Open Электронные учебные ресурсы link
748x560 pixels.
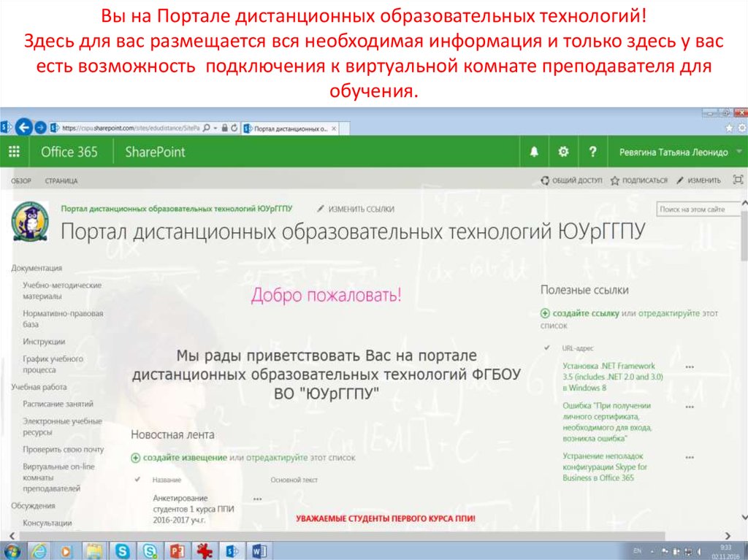[x=63, y=426]
